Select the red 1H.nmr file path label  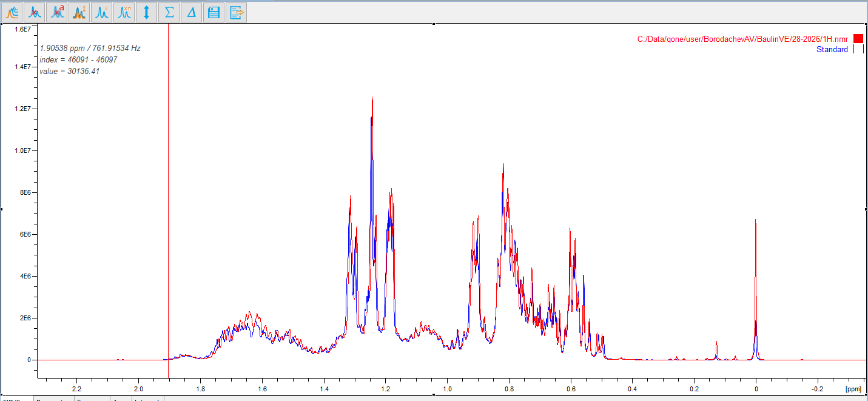(742, 39)
